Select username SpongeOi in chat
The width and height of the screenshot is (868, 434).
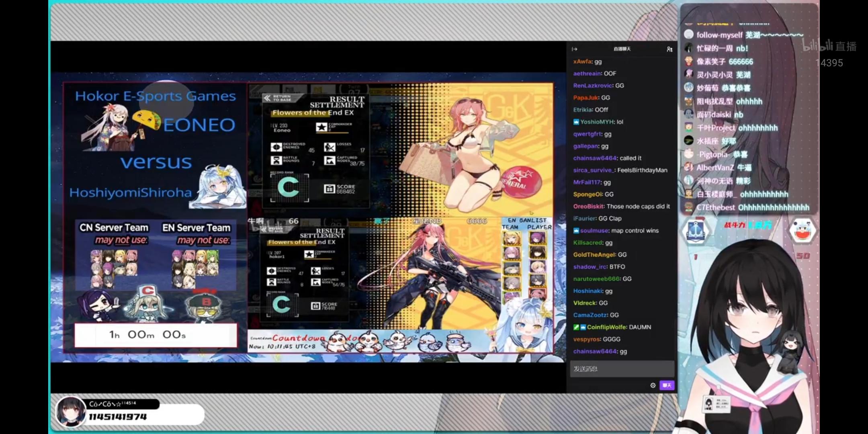coord(588,194)
